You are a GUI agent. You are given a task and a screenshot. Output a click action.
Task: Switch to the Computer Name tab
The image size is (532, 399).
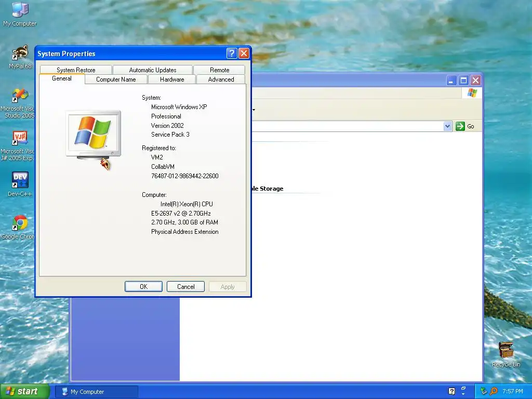[116, 79]
